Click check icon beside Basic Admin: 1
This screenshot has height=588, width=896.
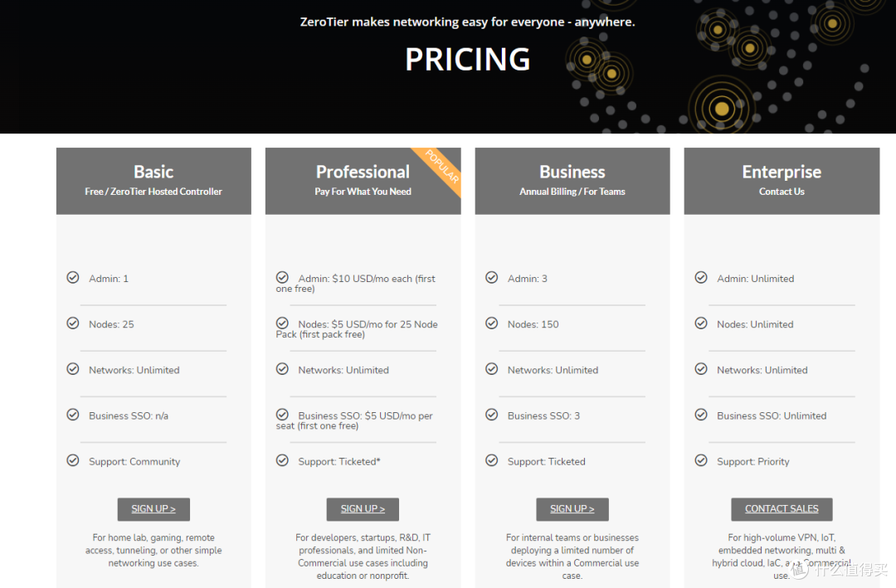[x=73, y=278]
